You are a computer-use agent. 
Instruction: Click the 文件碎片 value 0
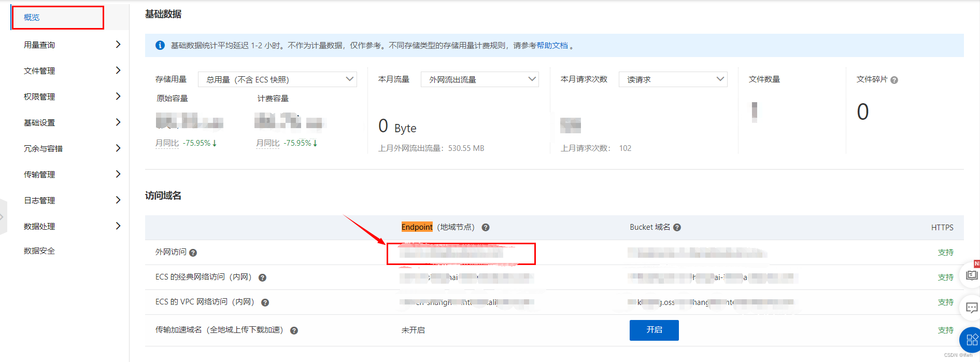tap(863, 112)
